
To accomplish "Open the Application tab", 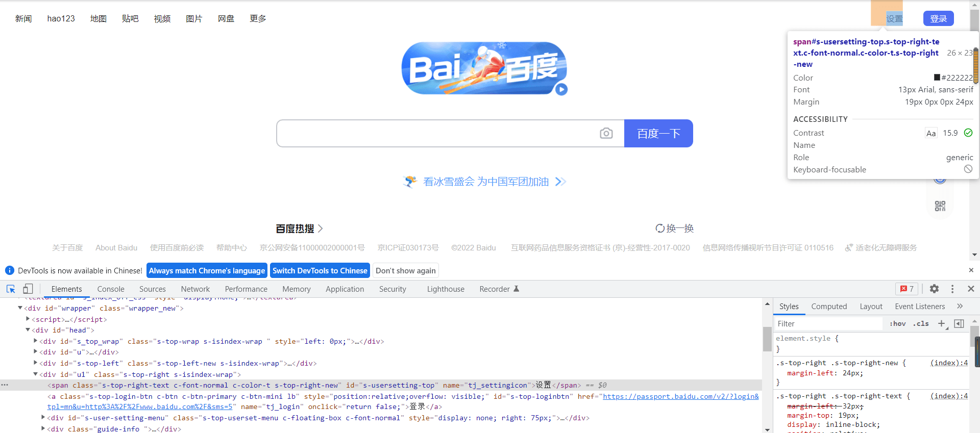I will (345, 289).
